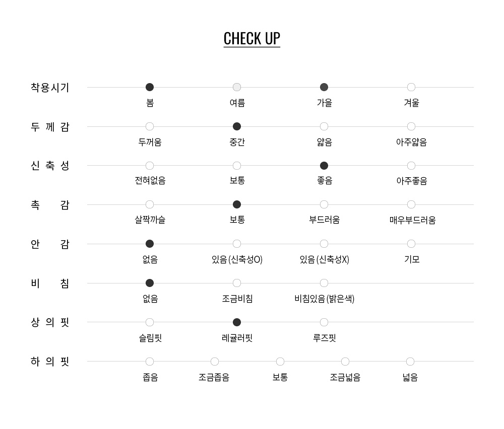
Task: Select the 넓음 bottom fit dot
Action: (x=410, y=362)
